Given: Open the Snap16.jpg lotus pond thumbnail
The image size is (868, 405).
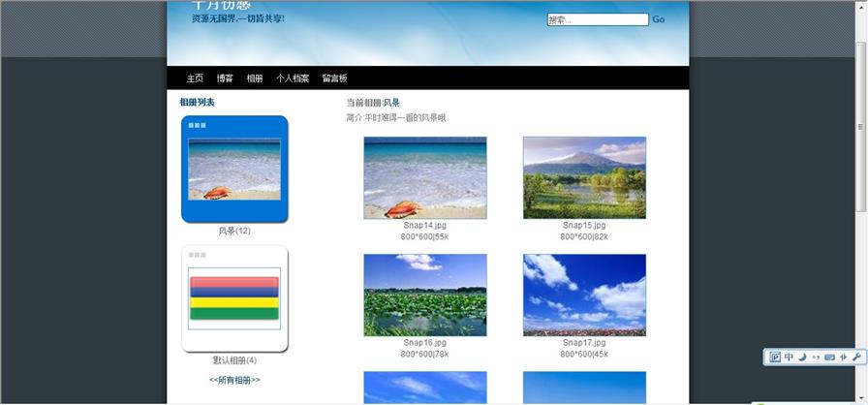Looking at the screenshot, I should (425, 295).
